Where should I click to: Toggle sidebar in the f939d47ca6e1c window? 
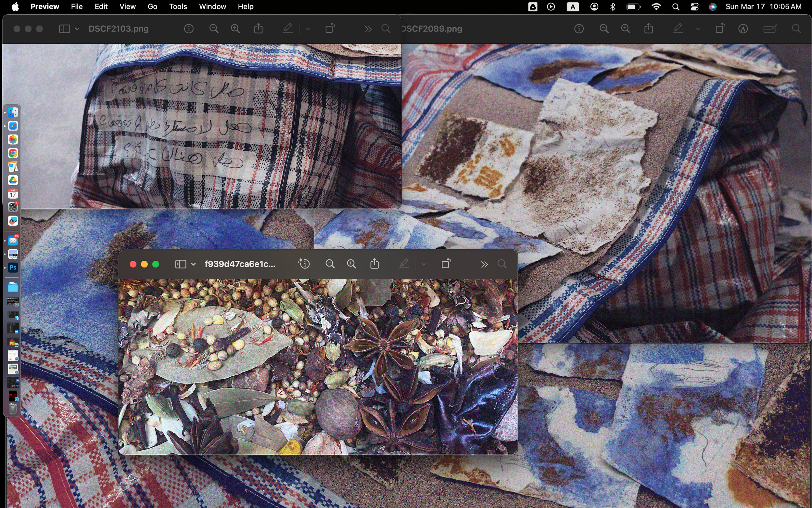[181, 264]
